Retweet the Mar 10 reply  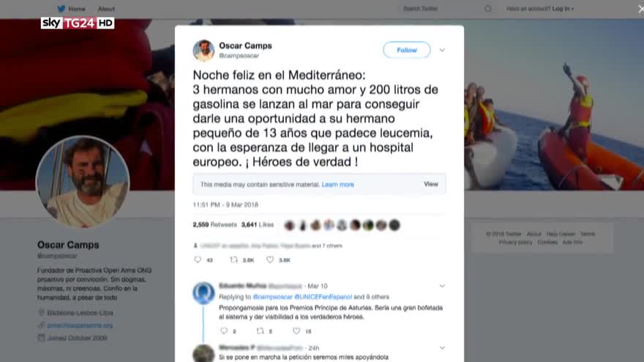point(260,330)
